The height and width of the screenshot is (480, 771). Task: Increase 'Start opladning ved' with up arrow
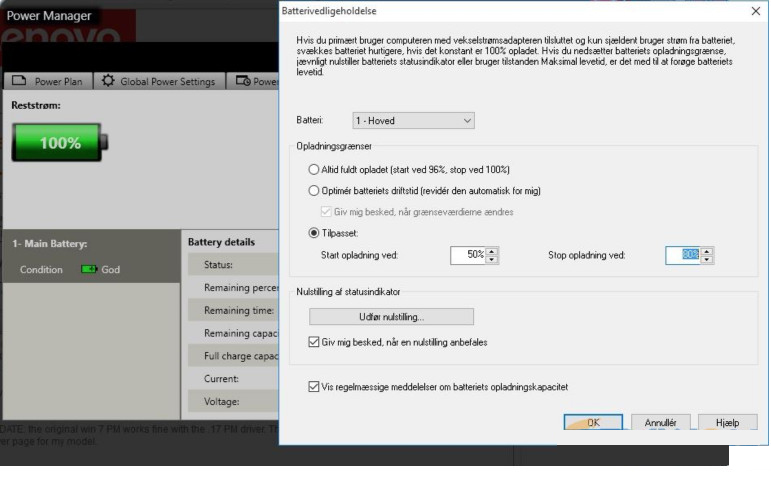pyautogui.click(x=492, y=250)
